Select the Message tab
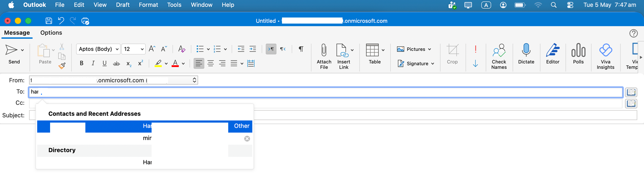644x194 pixels. point(17,33)
